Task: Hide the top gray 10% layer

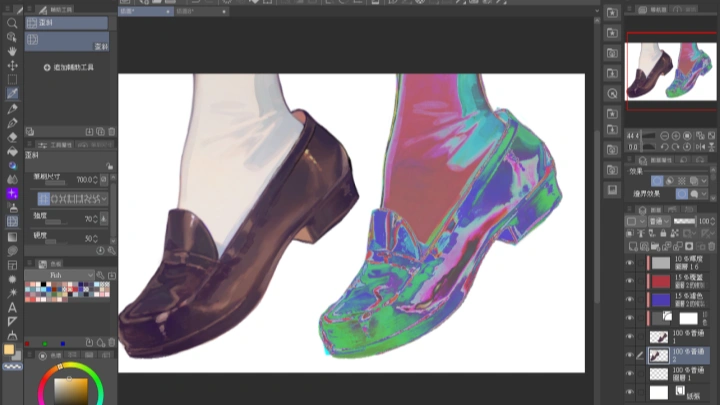Action: tap(630, 263)
